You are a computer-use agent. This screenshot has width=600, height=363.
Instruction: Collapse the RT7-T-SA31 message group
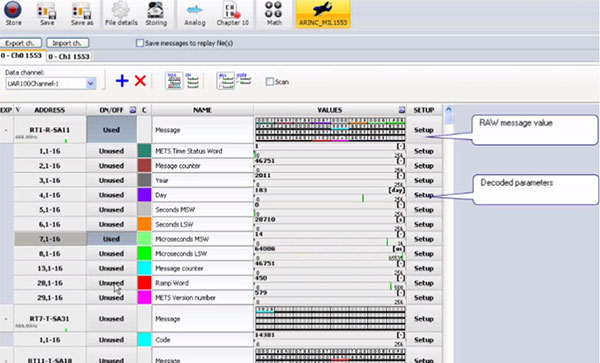coord(6,319)
